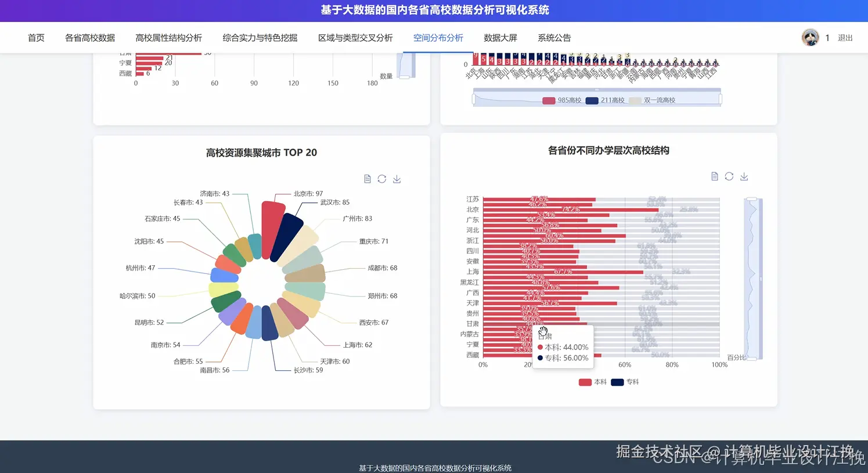View the 系统公告 tab
This screenshot has width=868, height=473.
tap(554, 38)
